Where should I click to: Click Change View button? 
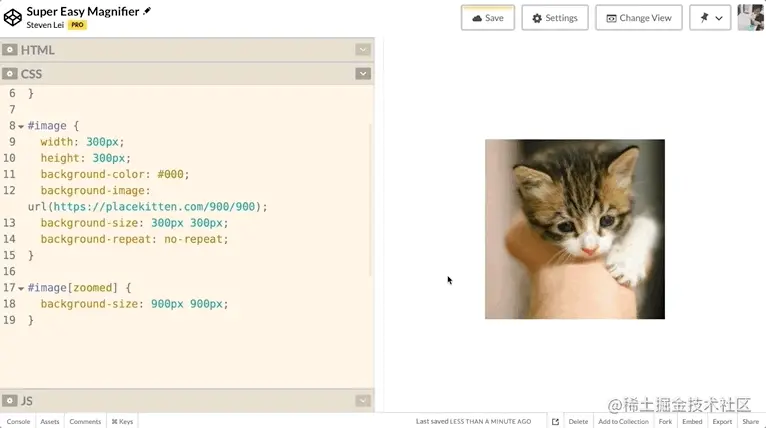pos(638,18)
